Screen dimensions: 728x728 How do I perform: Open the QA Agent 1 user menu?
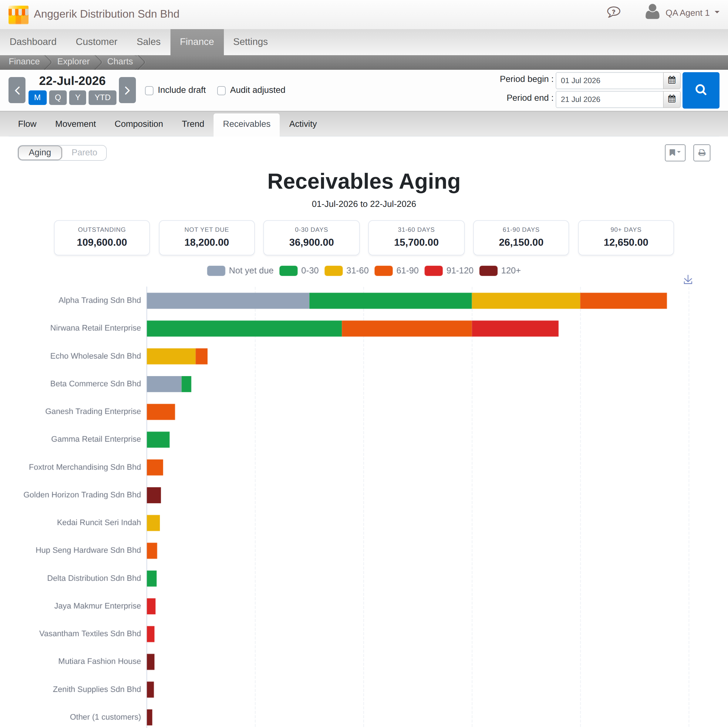pos(692,13)
